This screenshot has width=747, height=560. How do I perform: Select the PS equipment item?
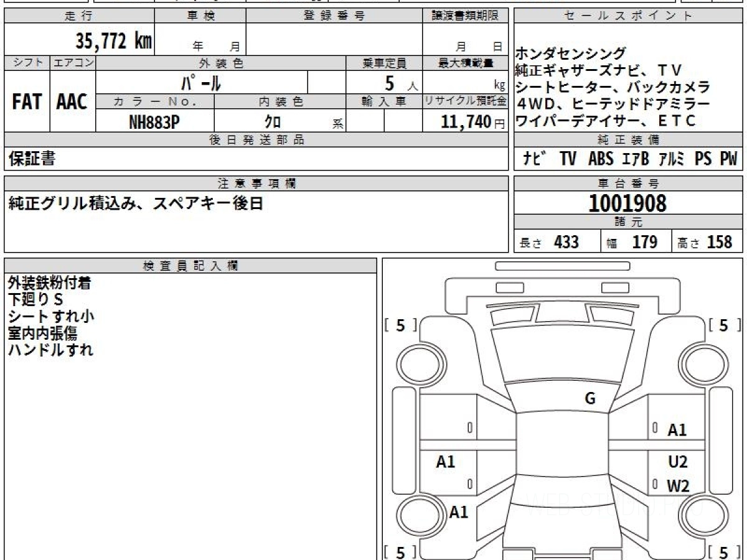pyautogui.click(x=703, y=159)
